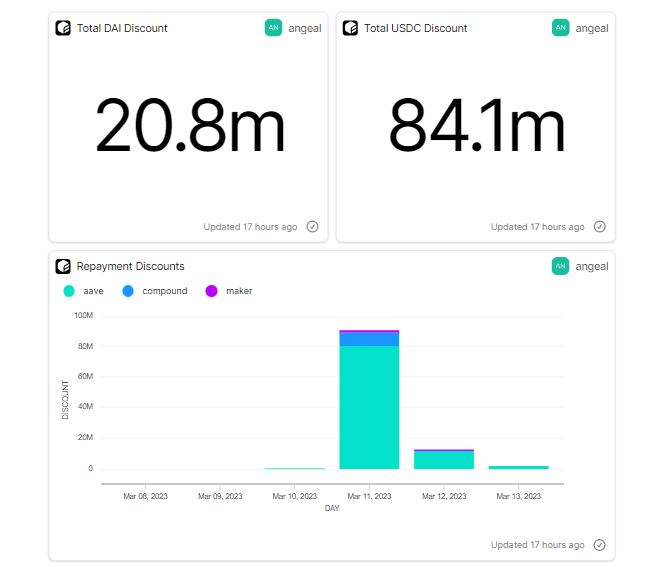Click the 80M y-axis label

85,346
